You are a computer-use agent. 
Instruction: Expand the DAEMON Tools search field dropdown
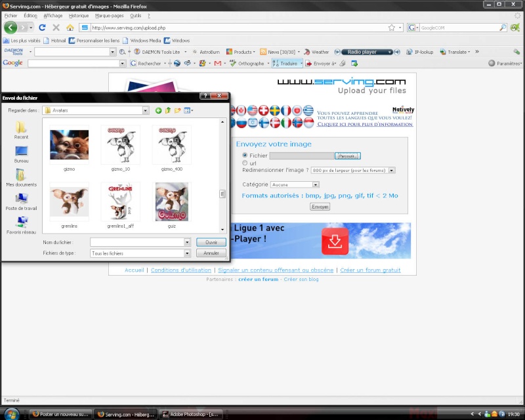click(x=112, y=52)
